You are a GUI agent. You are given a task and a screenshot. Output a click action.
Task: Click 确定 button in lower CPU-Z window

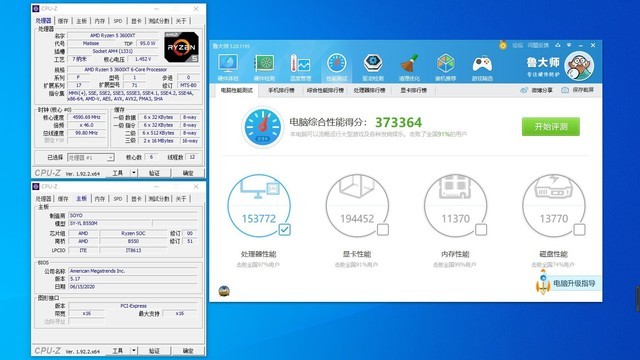[188, 351]
